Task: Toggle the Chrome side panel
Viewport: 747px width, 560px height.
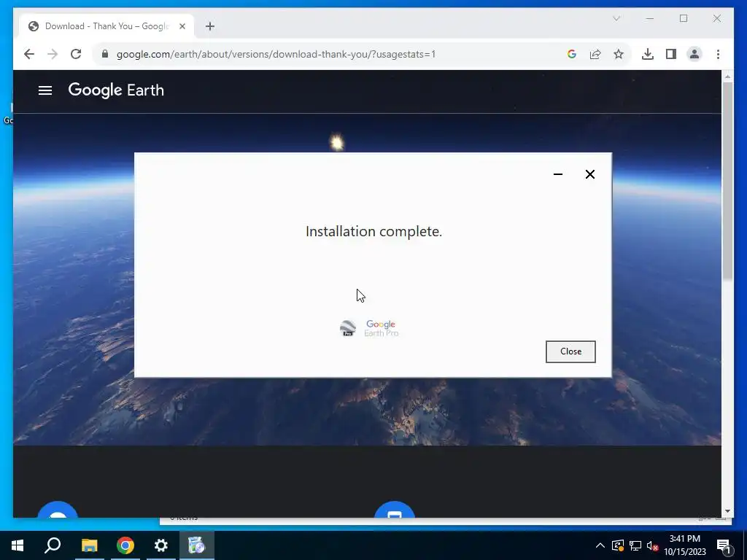Action: click(x=671, y=54)
